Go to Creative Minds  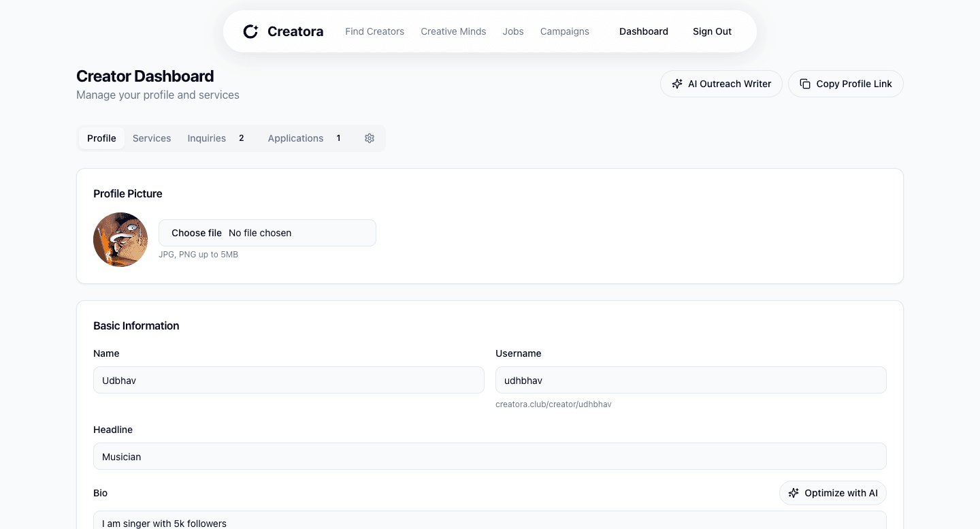coord(453,31)
